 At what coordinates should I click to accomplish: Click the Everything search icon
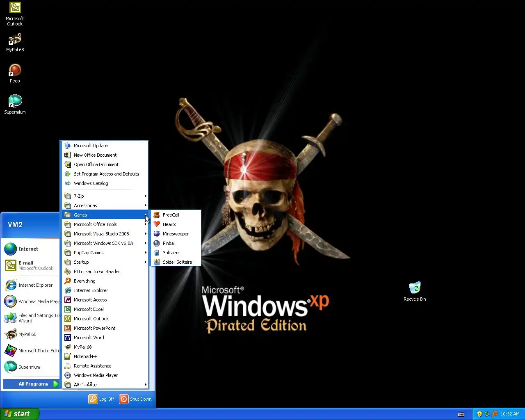(68, 281)
